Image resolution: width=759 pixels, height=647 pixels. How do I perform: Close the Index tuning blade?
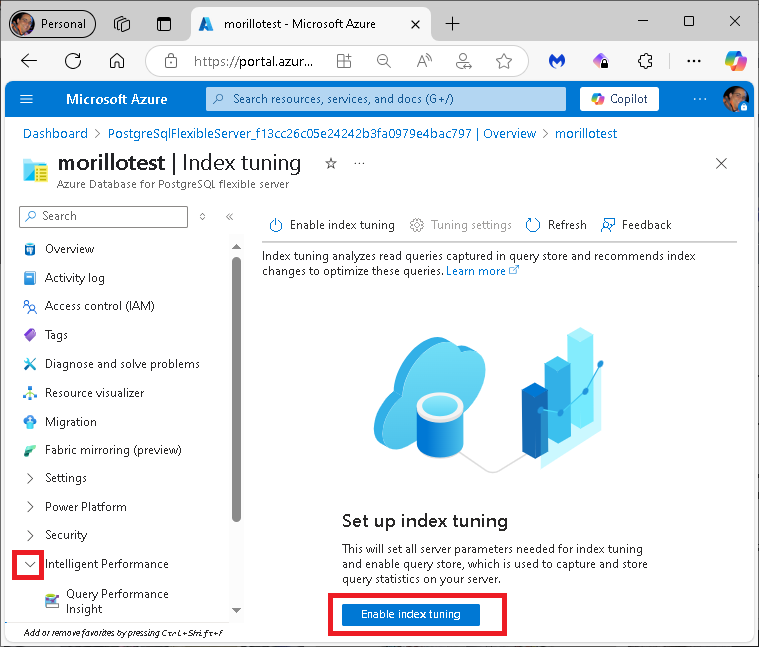coord(721,164)
